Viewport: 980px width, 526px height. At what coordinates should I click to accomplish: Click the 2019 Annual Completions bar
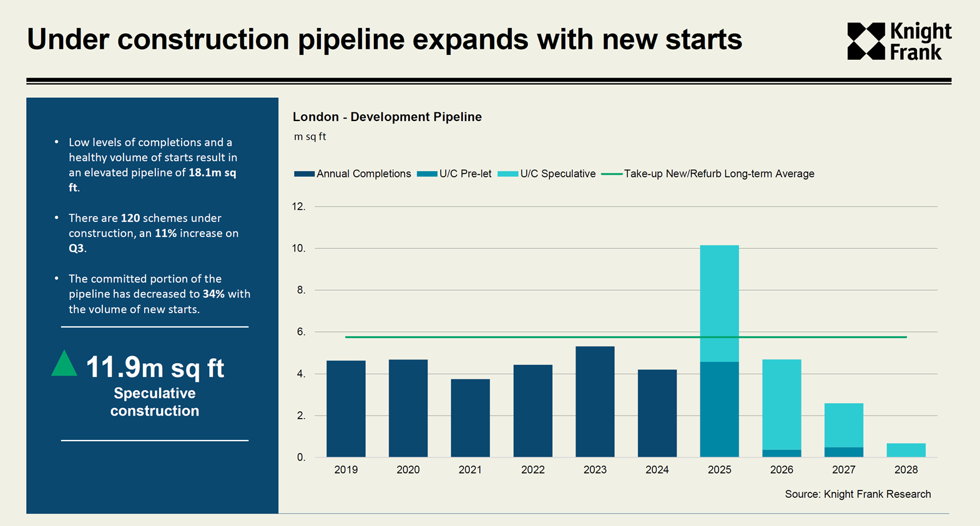pos(346,409)
